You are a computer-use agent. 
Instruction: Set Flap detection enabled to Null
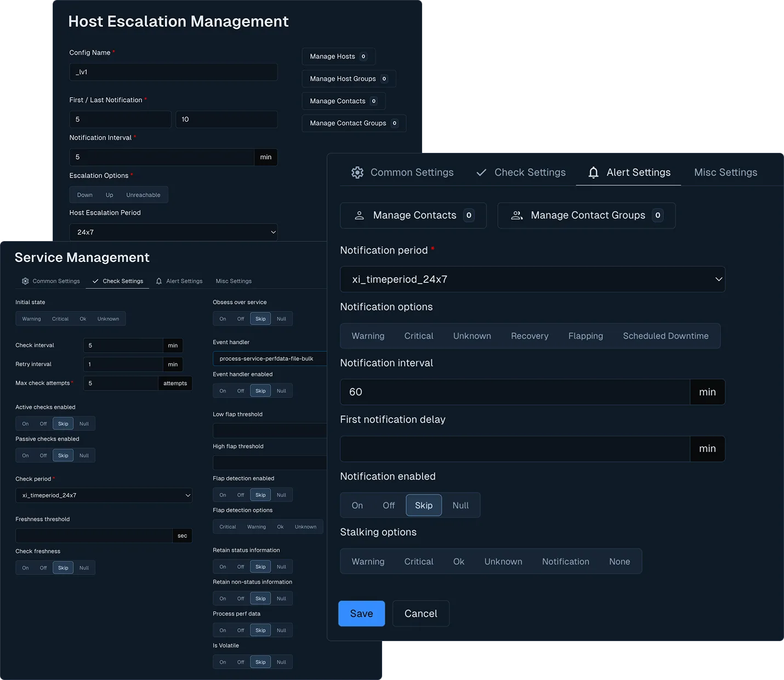[x=281, y=495]
